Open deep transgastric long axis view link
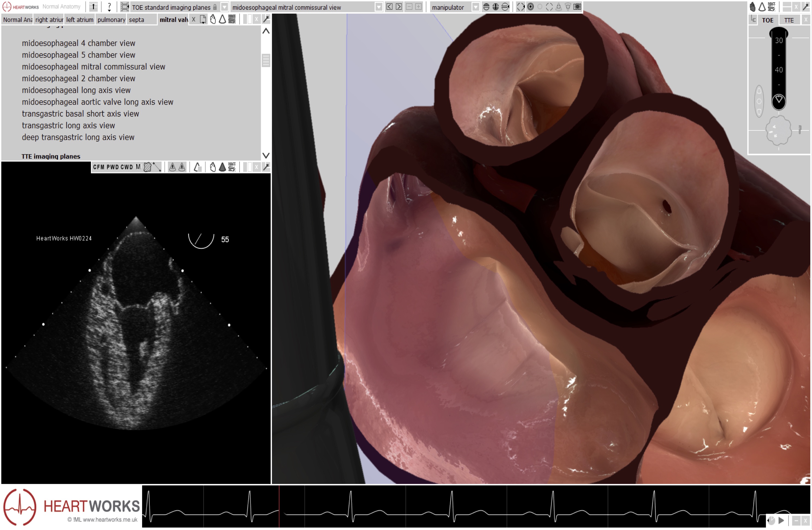812x530 pixels. pos(78,138)
